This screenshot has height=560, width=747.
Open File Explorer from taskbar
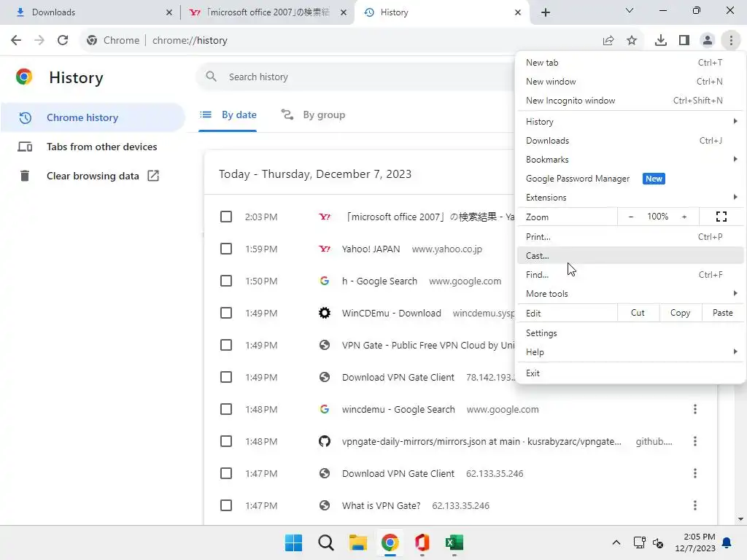357,542
